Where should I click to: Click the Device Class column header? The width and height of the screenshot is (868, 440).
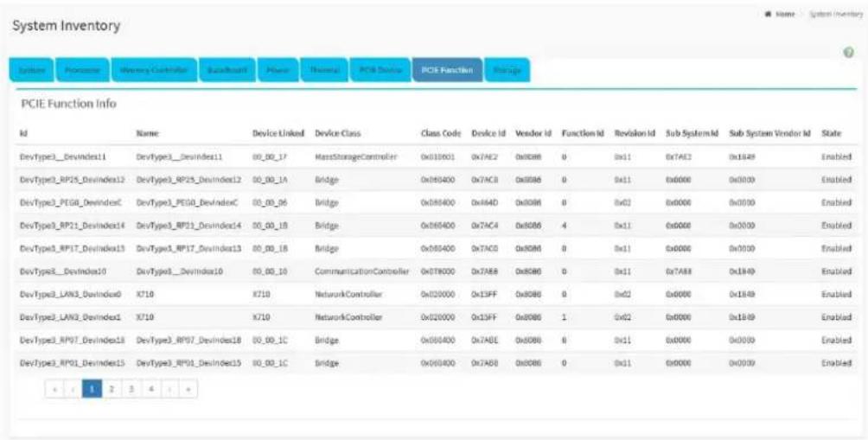pos(337,133)
